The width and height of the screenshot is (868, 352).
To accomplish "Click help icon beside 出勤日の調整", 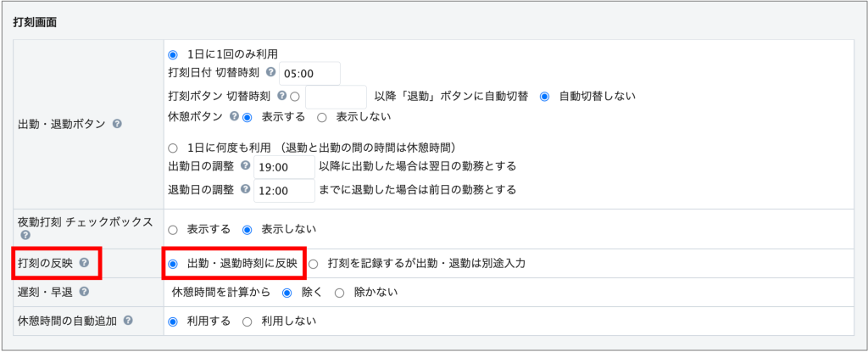I will [245, 166].
